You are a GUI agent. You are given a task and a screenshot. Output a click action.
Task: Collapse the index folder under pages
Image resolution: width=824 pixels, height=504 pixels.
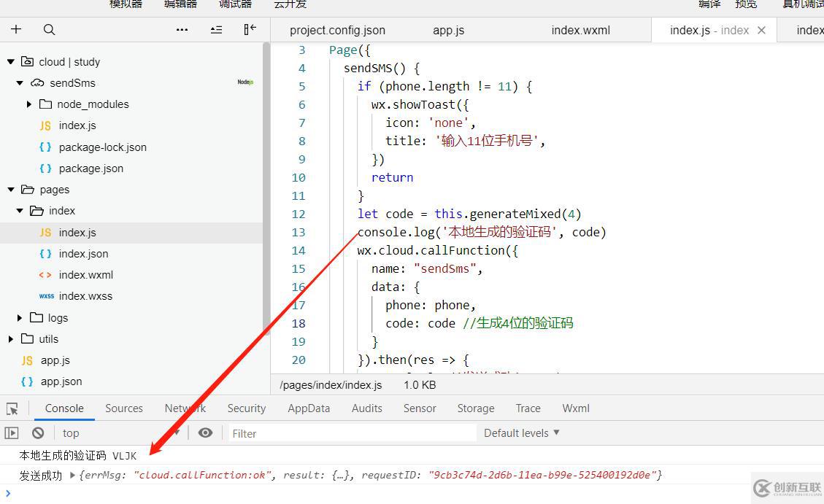[20, 211]
